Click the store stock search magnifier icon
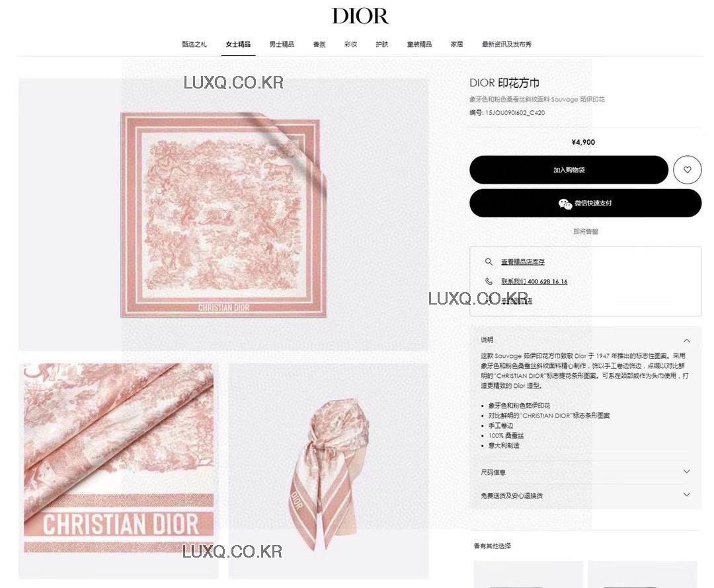Image resolution: width=714 pixels, height=588 pixels. coord(489,262)
